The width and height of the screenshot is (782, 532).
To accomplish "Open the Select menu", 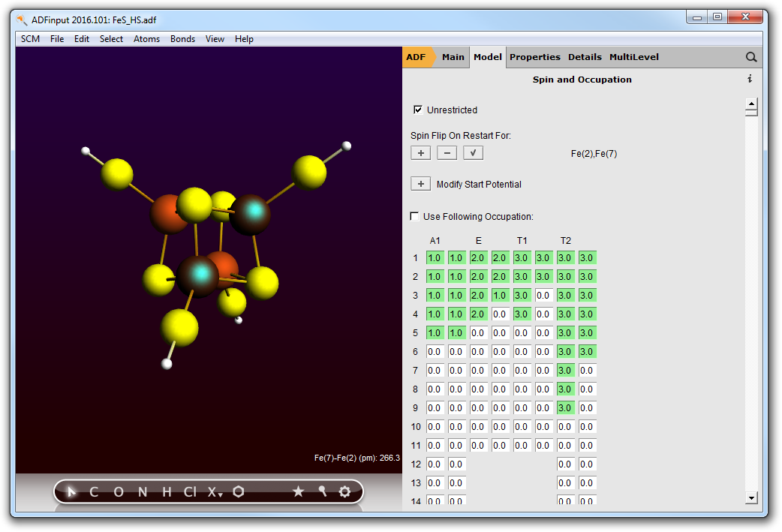I will tap(111, 39).
